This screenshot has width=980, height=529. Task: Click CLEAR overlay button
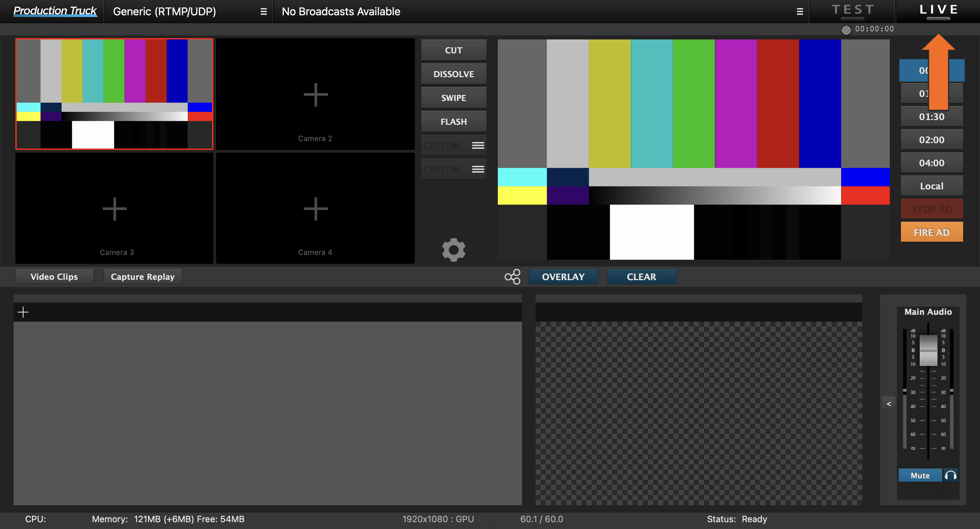pos(641,277)
